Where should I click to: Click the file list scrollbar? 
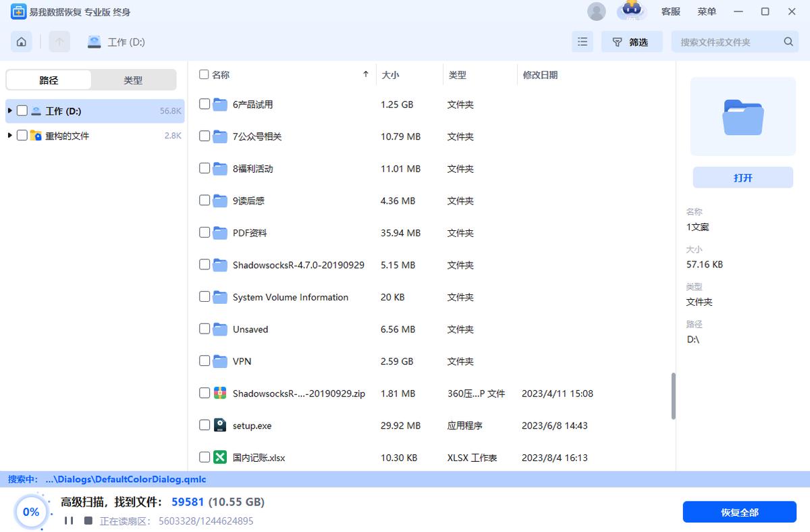click(672, 397)
